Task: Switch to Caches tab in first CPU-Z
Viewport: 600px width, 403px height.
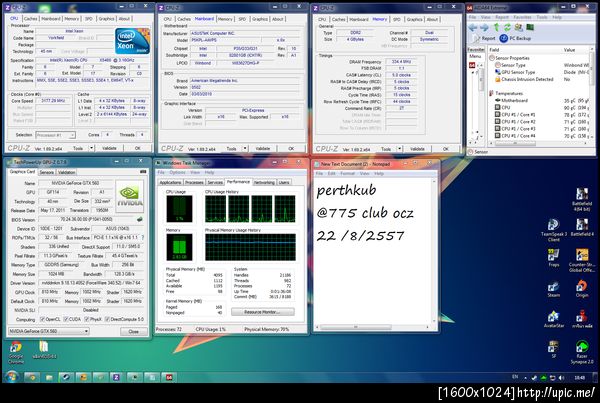Action: [x=30, y=19]
